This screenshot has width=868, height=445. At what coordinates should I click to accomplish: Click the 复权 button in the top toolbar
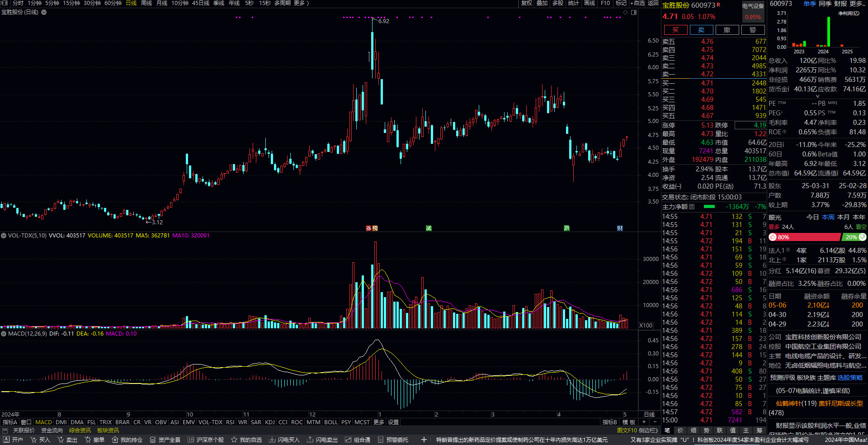tap(527, 3)
